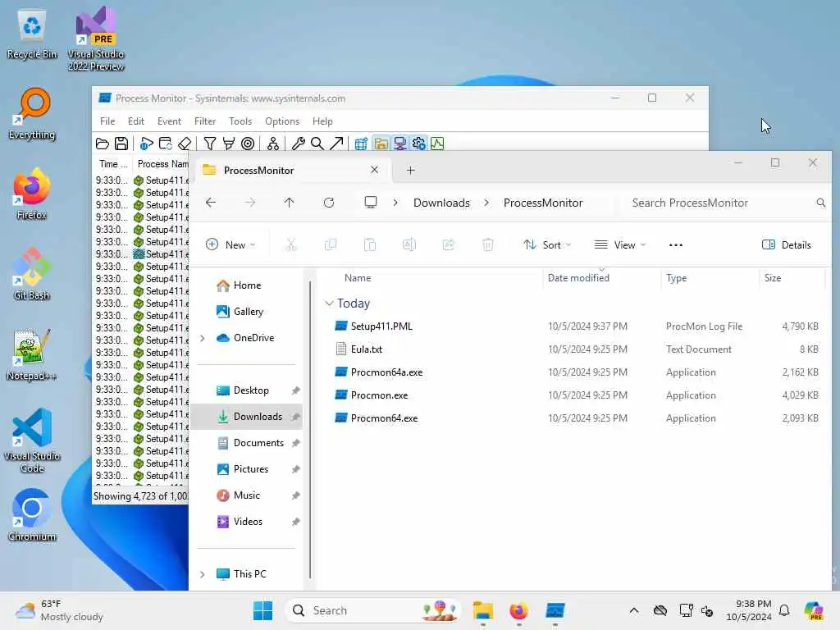Open the Edit menu in Process Monitor

pos(136,121)
